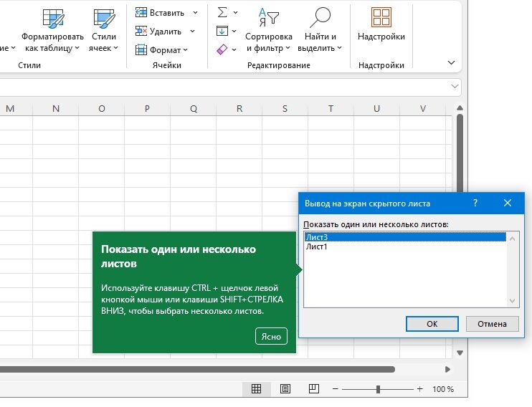
Task: Collapse the ribbon with chevron
Action: click(x=451, y=63)
